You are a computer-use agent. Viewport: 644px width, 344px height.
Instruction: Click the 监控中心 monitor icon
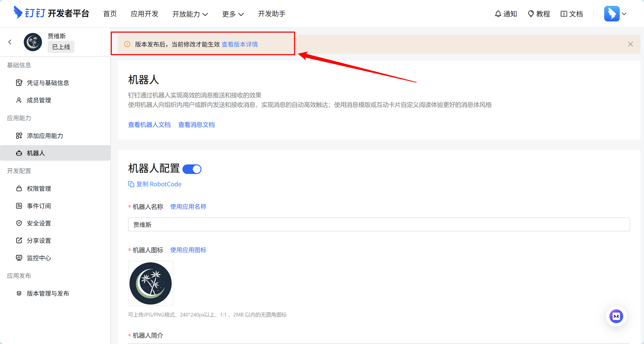tap(19, 258)
